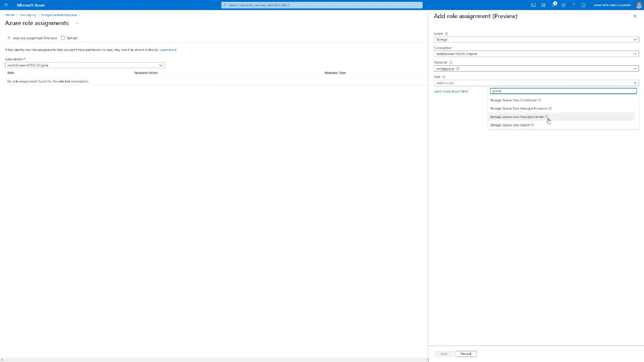Go to Home breadcrumb
The height and width of the screenshot is (362, 644).
[9, 15]
